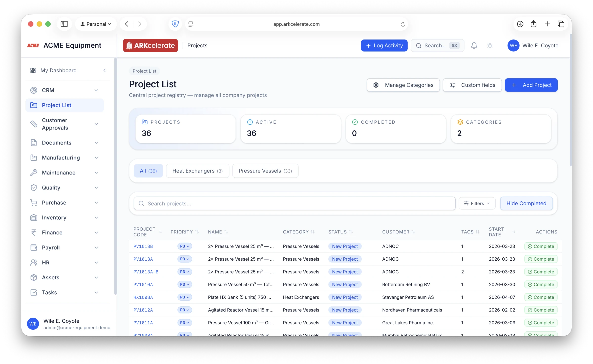Select the All (36) category tab
Screen dimensions: 593x364
(148, 171)
